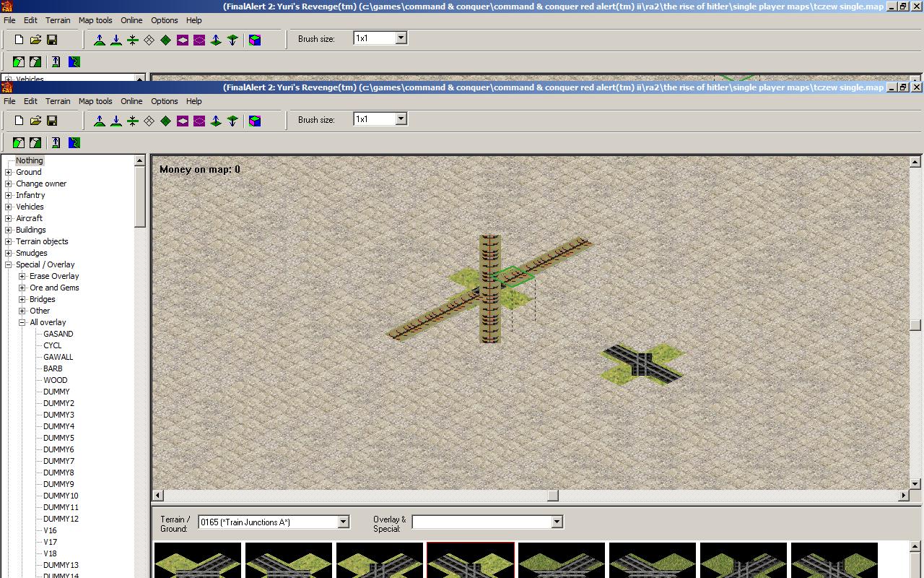Open the Help menu in the back window
The image size is (924, 578).
[x=194, y=20]
